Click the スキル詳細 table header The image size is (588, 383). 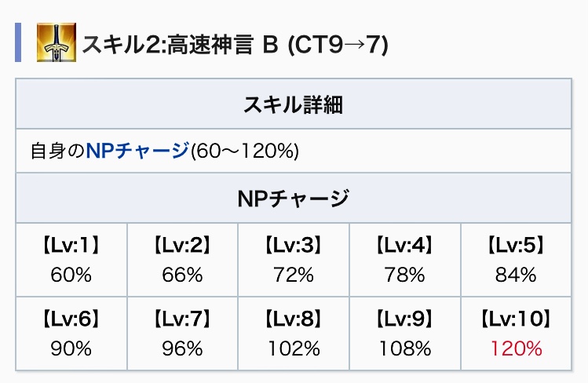(x=293, y=104)
